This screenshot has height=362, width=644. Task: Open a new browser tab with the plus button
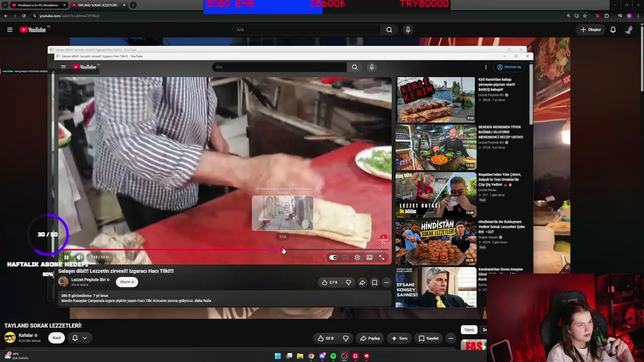tap(133, 5)
